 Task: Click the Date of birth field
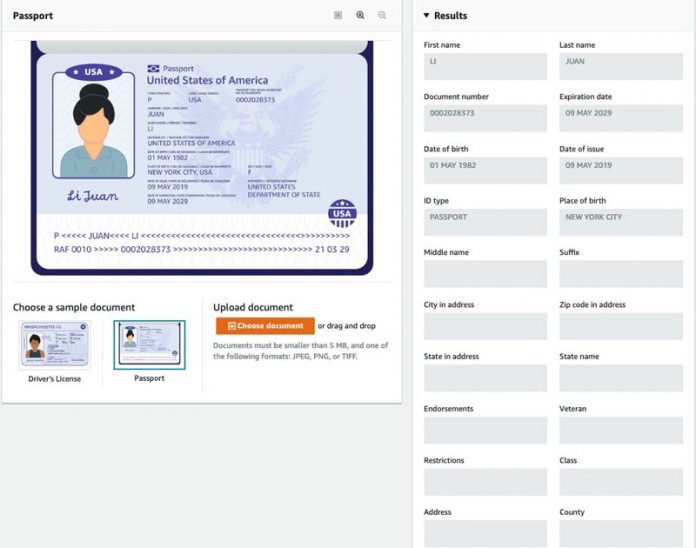tap(485, 170)
